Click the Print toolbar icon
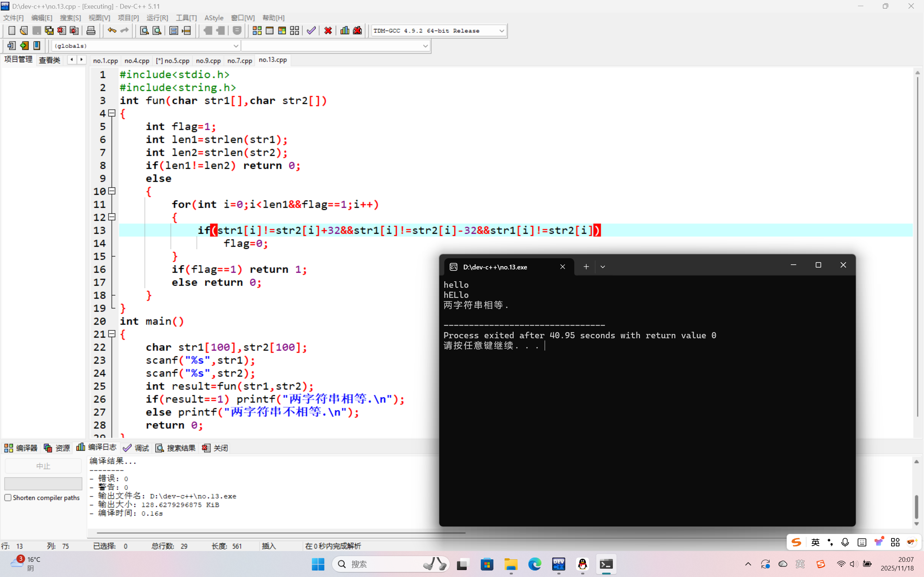This screenshot has width=924, height=577. [91, 31]
